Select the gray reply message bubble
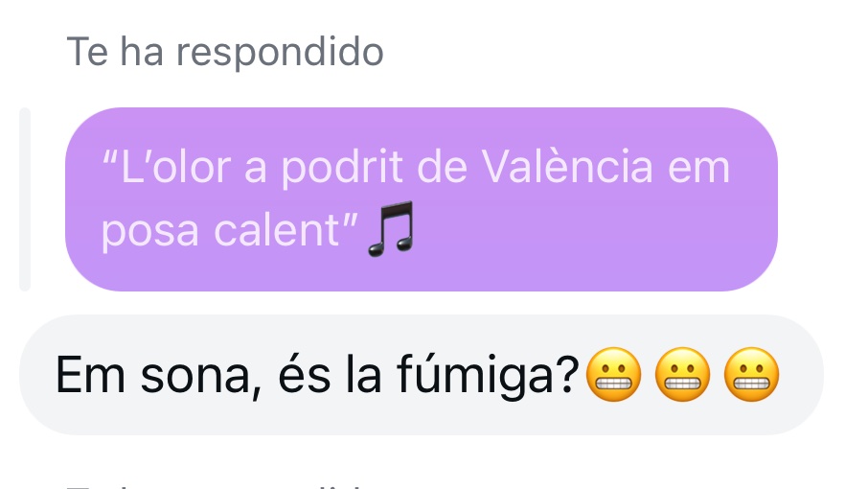 tap(422, 375)
